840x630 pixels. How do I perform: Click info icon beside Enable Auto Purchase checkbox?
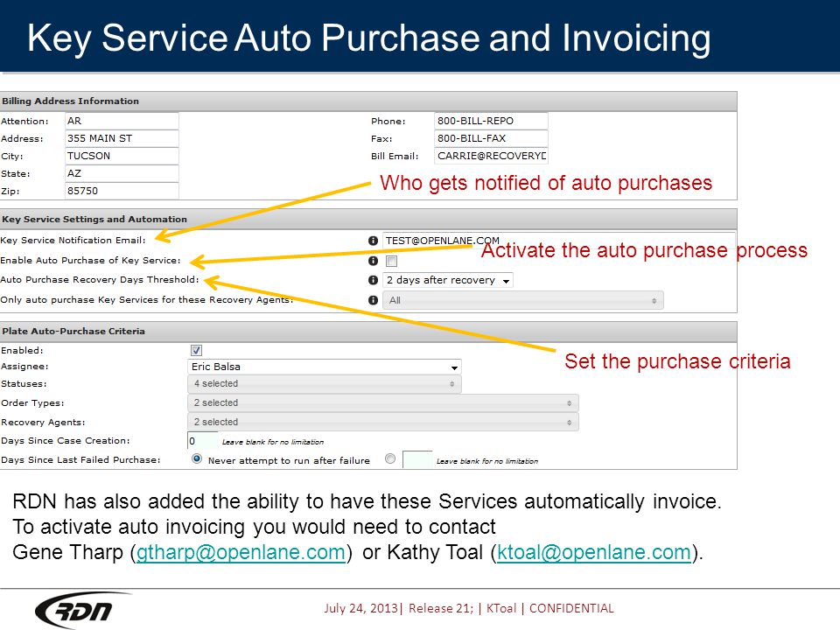coord(373,261)
